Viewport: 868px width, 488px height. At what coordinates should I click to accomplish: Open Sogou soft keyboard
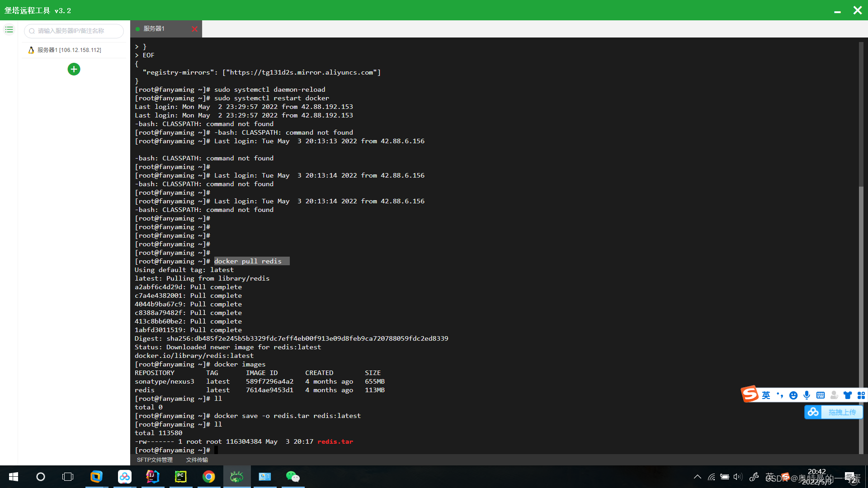[821, 395]
